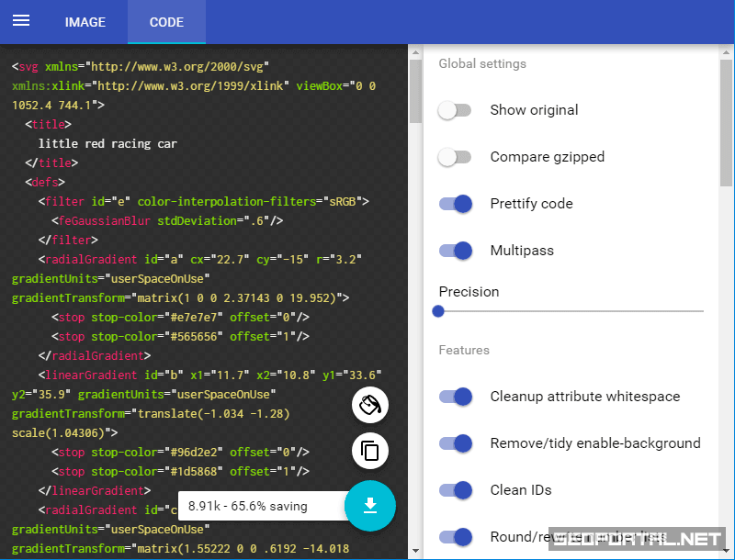The height and width of the screenshot is (560, 735).
Task: Toggle the preview background with the paint bucket icon
Action: pos(370,405)
